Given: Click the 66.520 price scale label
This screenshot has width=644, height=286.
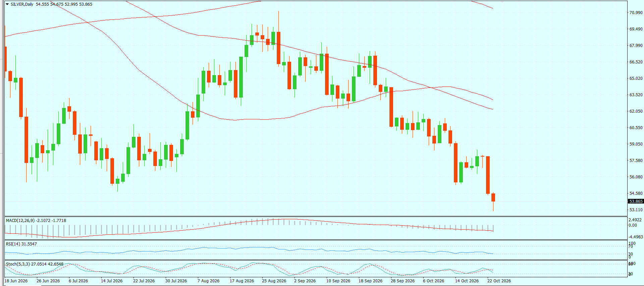Looking at the screenshot, I should [x=636, y=62].
